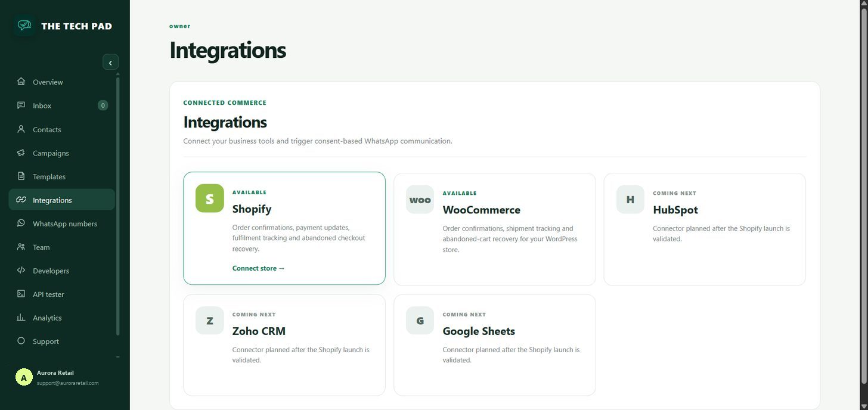Click the page vertical scrollbar
Image resolution: width=868 pixels, height=410 pixels.
pos(864,195)
